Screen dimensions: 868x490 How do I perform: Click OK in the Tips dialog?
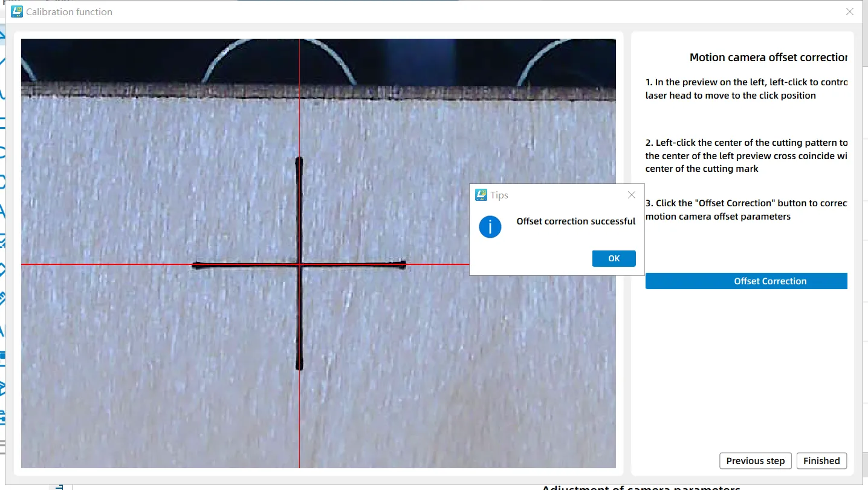pos(614,258)
